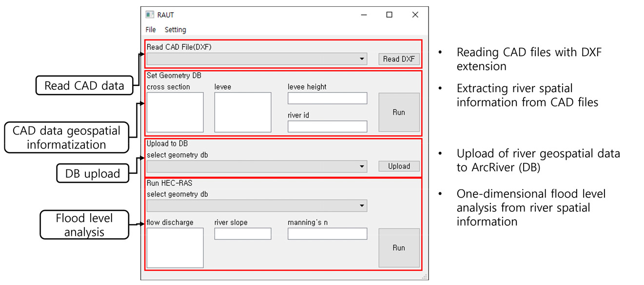Click the levee height input field
This screenshot has height=285, width=644.
pos(327,98)
